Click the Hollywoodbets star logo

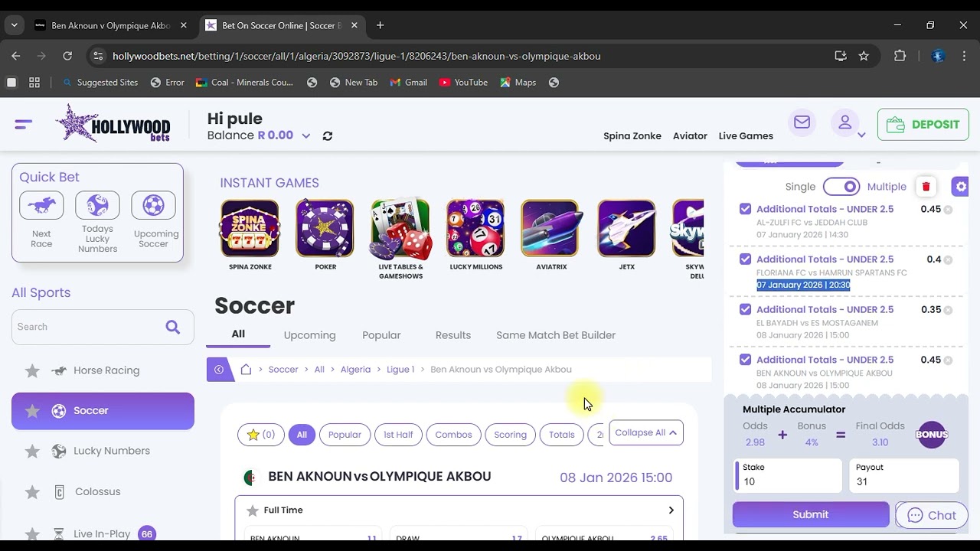tap(113, 123)
